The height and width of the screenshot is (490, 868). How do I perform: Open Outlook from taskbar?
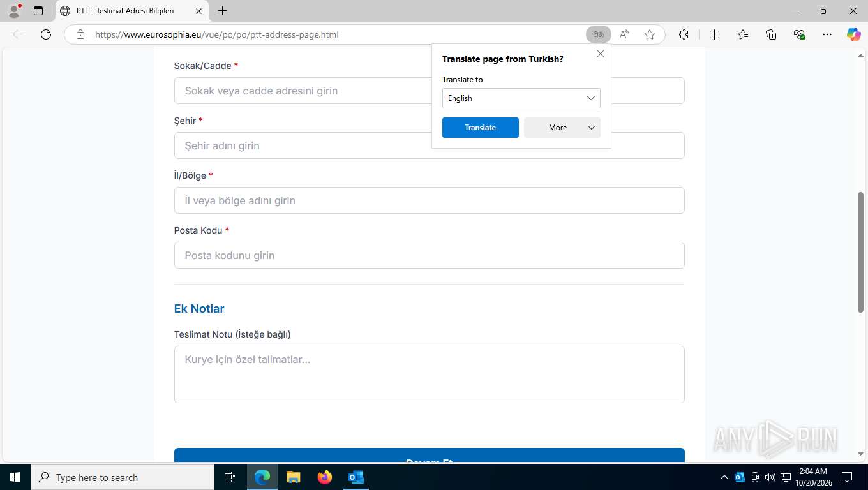point(356,477)
